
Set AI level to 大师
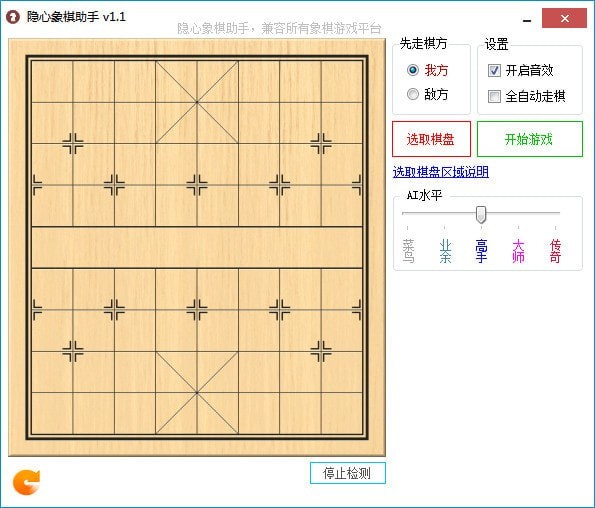pyautogui.click(x=518, y=251)
